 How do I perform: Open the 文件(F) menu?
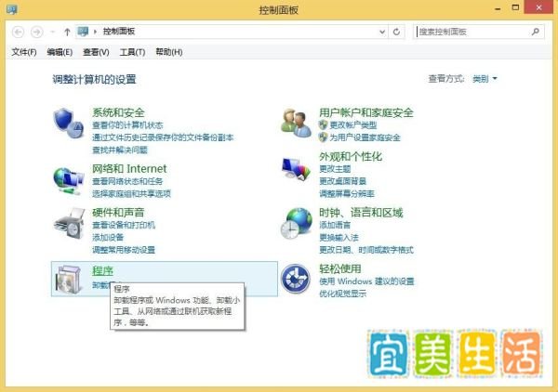[x=24, y=52]
